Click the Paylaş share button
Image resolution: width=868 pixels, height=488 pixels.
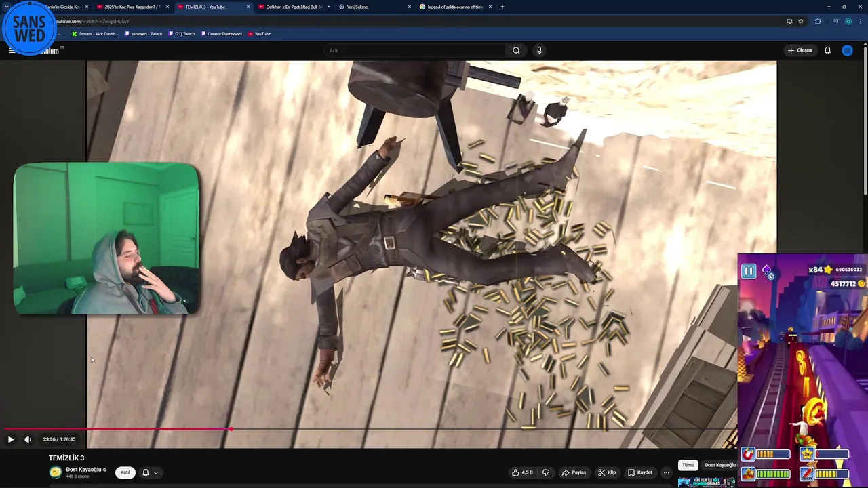pyautogui.click(x=574, y=472)
